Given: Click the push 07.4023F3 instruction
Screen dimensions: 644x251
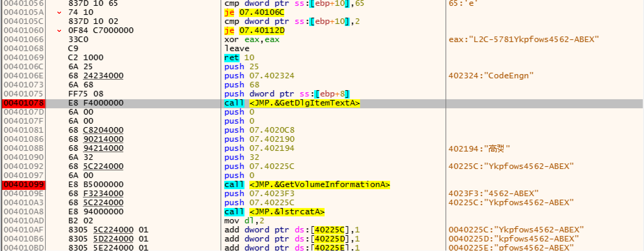Looking at the screenshot, I should (259, 193).
